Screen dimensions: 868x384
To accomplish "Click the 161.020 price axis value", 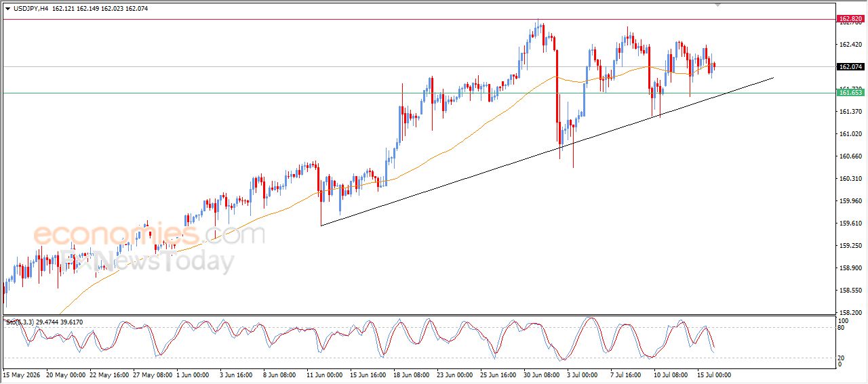I will point(850,134).
